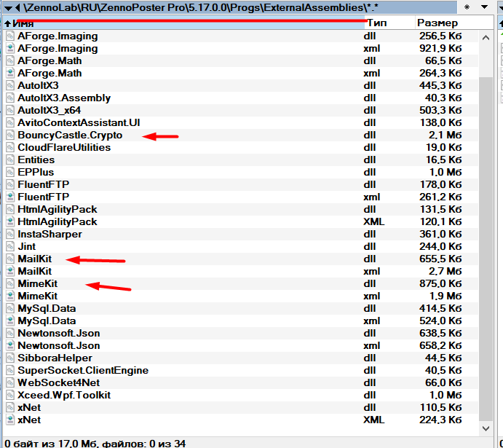Click the SibboraHelper file icon

click(x=10, y=358)
